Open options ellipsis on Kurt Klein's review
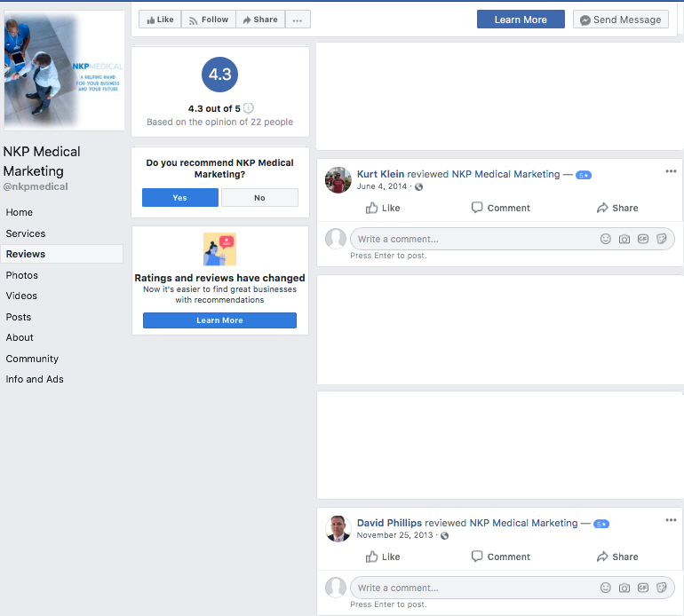Image resolution: width=684 pixels, height=616 pixels. (x=671, y=171)
